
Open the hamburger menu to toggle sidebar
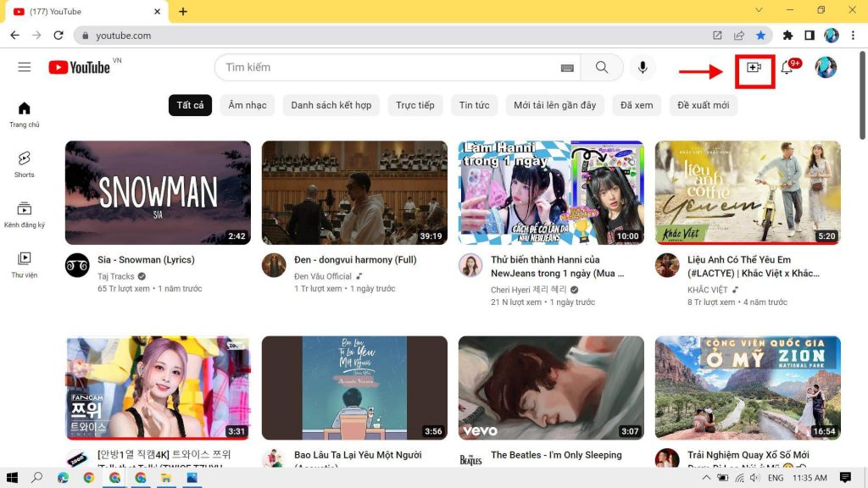25,67
